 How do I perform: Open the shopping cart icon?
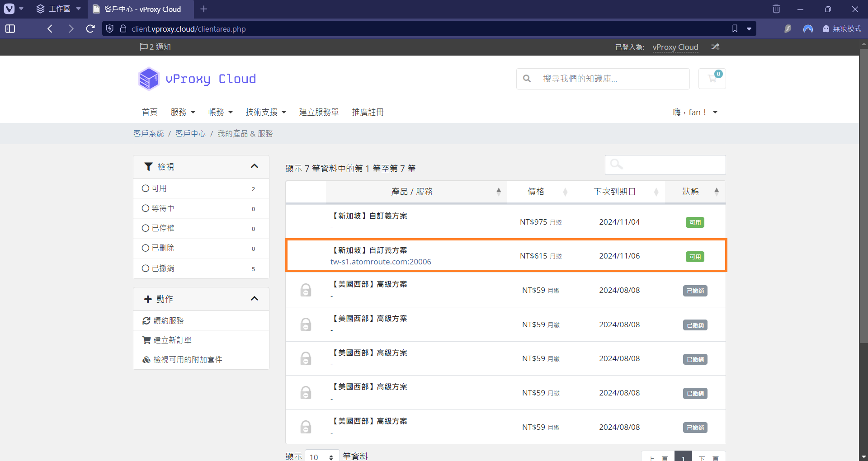[x=712, y=79]
